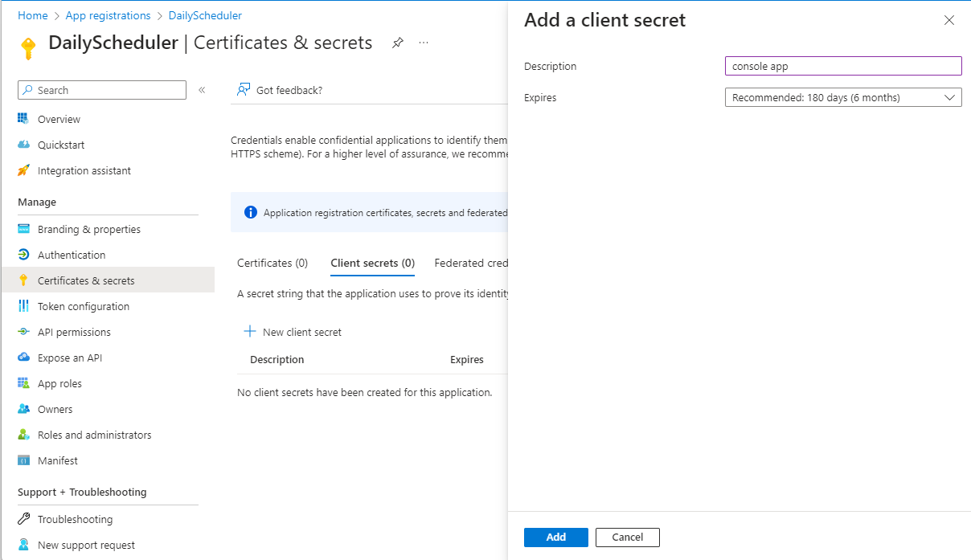Click the Overview grid icon
This screenshot has height=560, width=971.
[23, 119]
